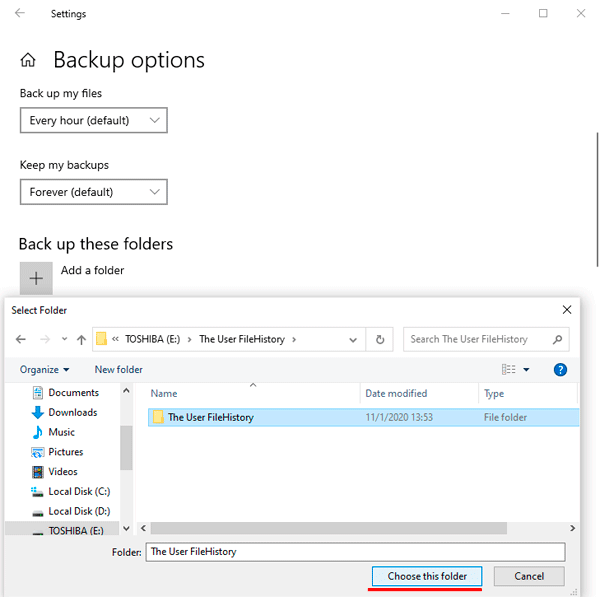The height and width of the screenshot is (597, 600).
Task: Select The User FileHistory folder row
Action: (364, 417)
